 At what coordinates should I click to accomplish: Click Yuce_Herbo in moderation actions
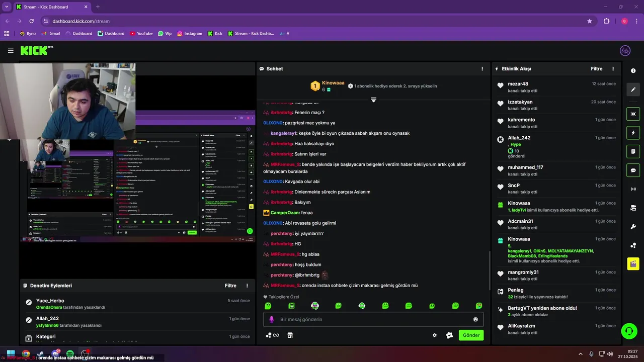50,301
